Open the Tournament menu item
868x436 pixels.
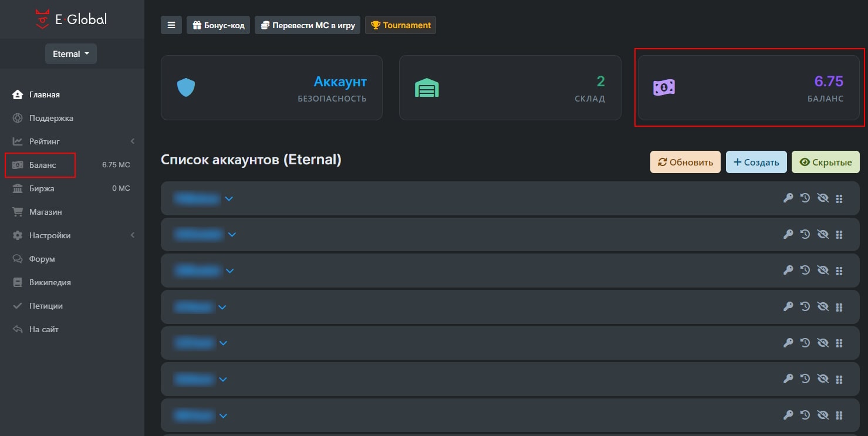point(400,25)
